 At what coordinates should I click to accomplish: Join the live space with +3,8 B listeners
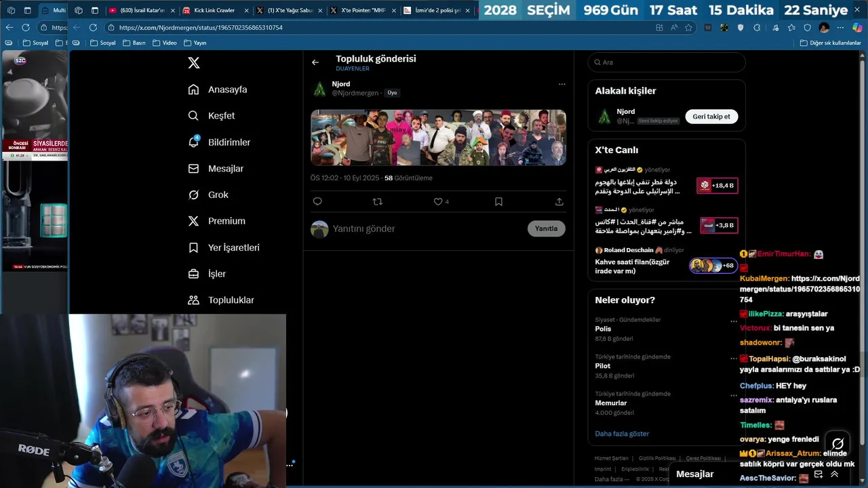pos(718,225)
